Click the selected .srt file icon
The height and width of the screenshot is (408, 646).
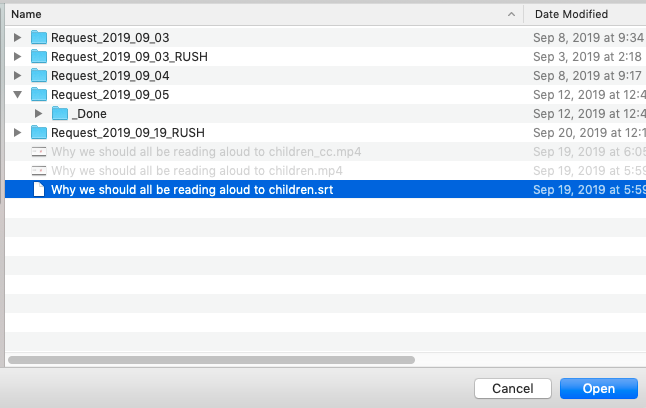(x=39, y=190)
